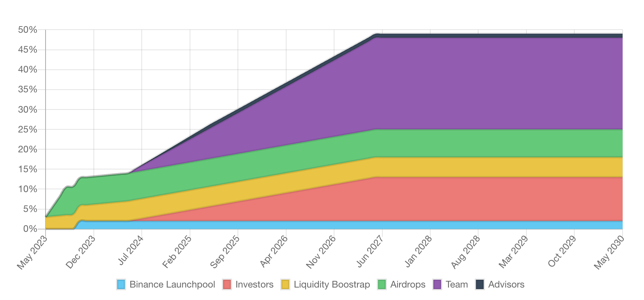The width and height of the screenshot is (644, 300).
Task: Toggle Liquidity Boostrap legend label
Action: (332, 284)
